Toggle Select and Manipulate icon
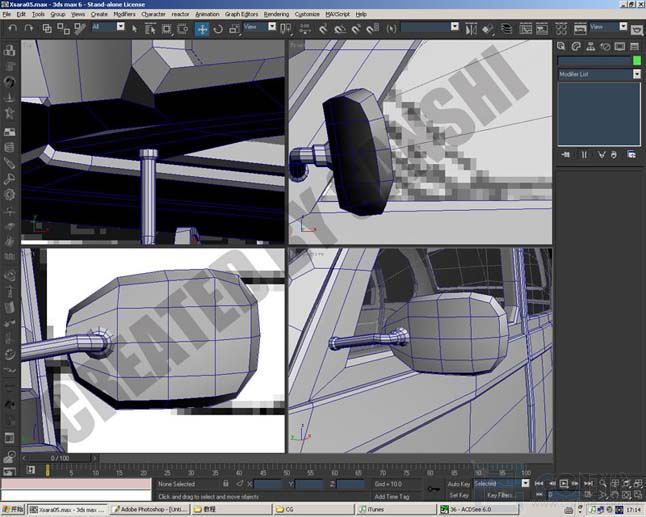The image size is (646, 517). point(305,28)
